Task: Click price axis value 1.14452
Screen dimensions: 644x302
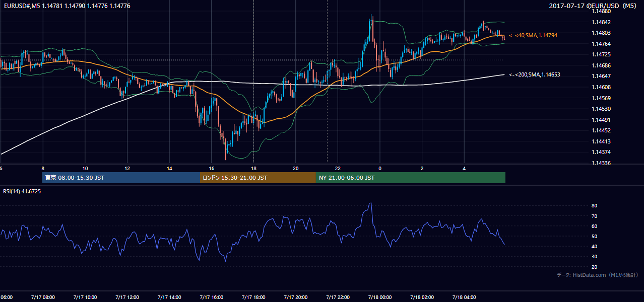Action: pos(601,130)
